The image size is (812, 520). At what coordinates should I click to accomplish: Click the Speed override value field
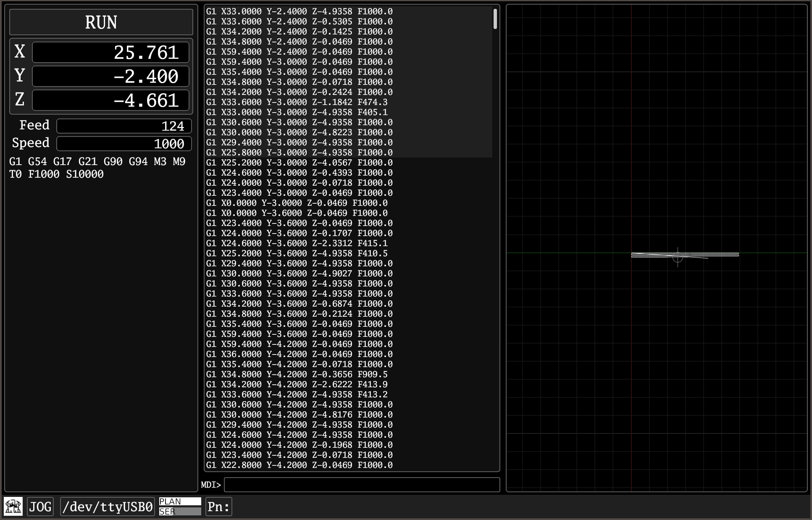(x=124, y=144)
